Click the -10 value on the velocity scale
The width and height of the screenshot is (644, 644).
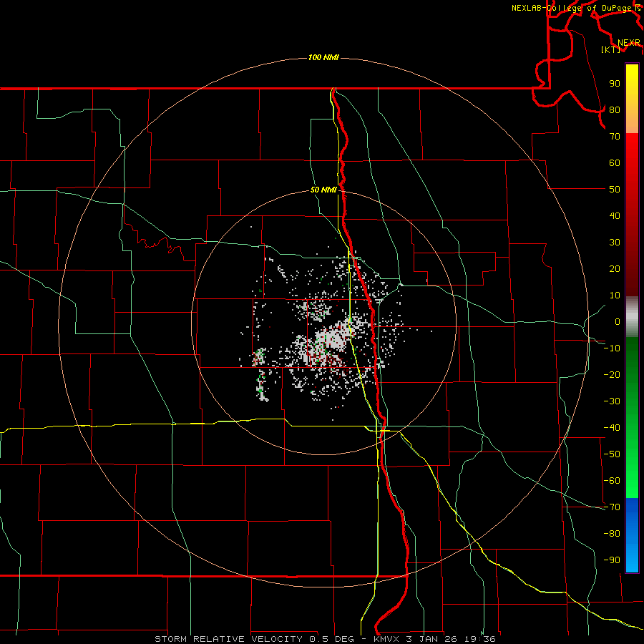pyautogui.click(x=612, y=348)
